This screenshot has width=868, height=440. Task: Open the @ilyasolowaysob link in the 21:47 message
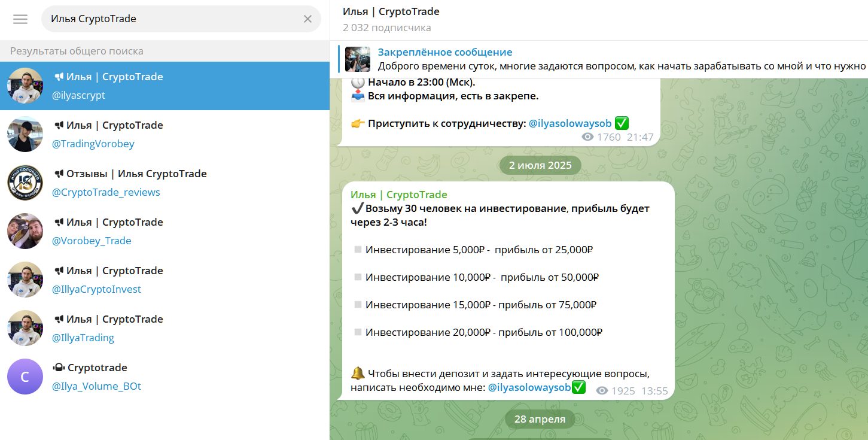point(570,123)
